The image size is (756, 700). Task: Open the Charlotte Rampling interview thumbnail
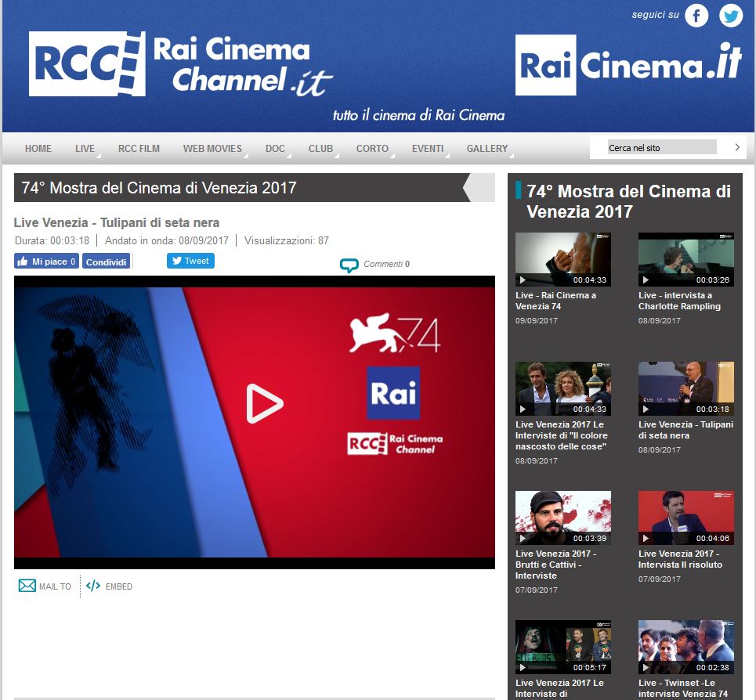pyautogui.click(x=686, y=260)
